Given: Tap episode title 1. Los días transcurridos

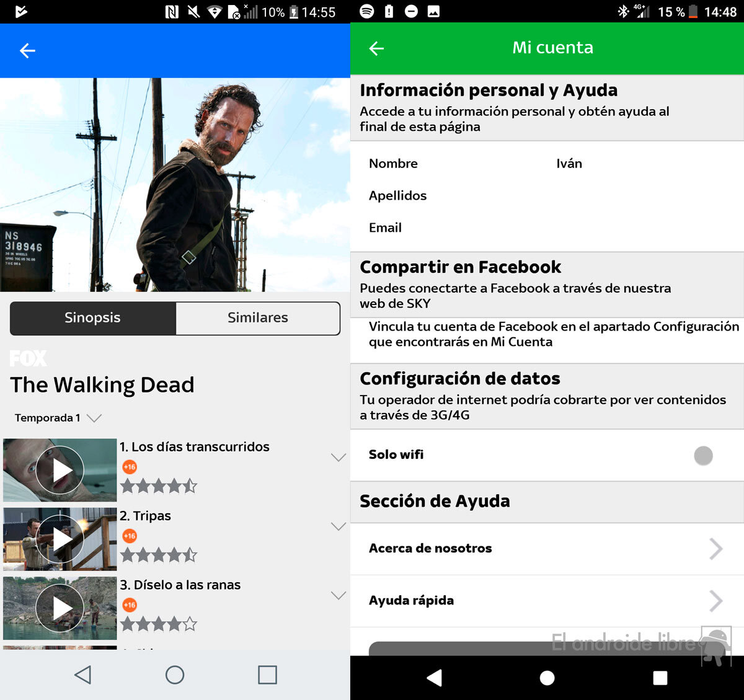Looking at the screenshot, I should pyautogui.click(x=195, y=447).
